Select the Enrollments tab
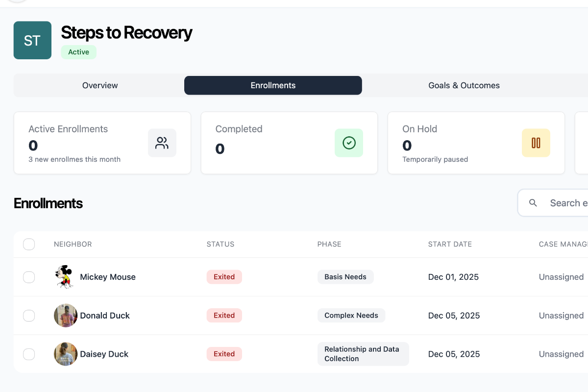This screenshot has height=392, width=588. [273, 85]
